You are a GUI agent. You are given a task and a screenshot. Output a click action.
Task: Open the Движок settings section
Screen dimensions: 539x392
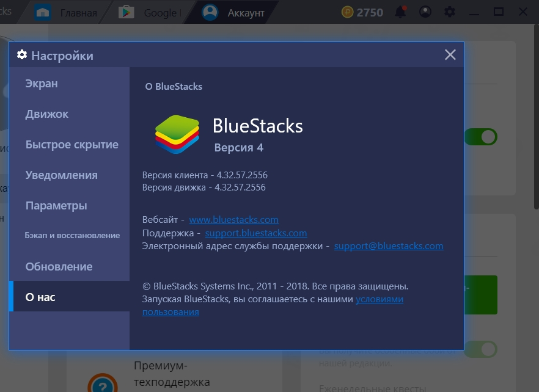coord(70,114)
